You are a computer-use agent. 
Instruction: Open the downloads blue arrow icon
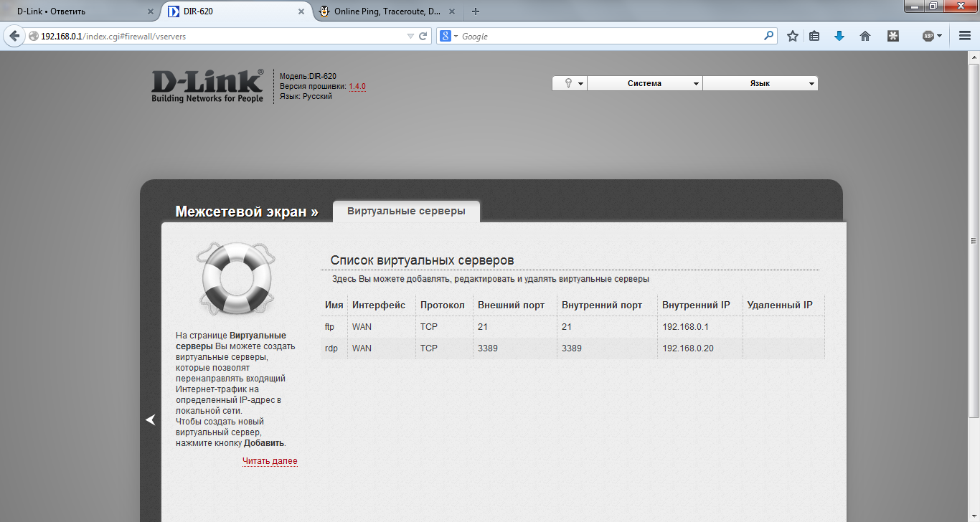click(839, 36)
